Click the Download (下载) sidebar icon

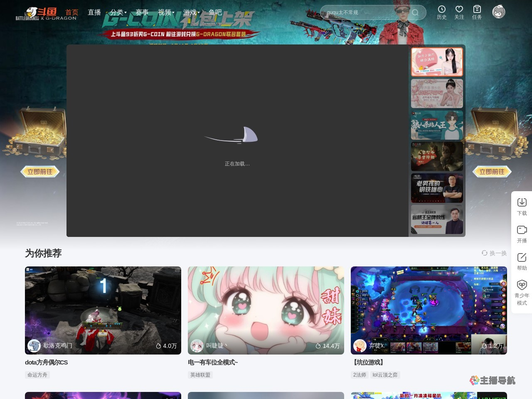coord(522,203)
